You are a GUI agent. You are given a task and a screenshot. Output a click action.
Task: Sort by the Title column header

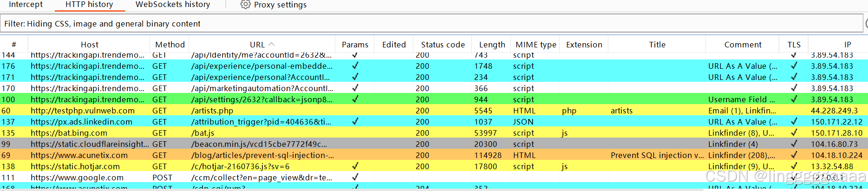657,45
